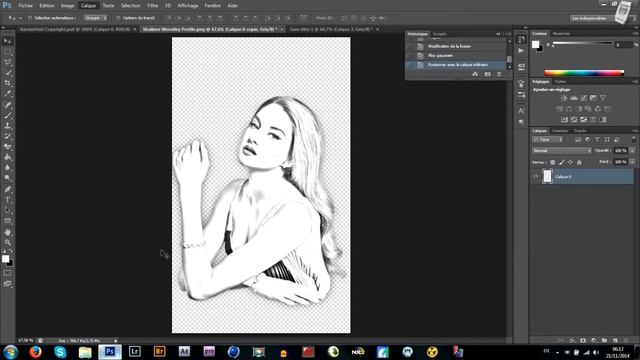Viewport: 640px width, 360px height.
Task: Select the Lasso tool
Action: (7, 62)
